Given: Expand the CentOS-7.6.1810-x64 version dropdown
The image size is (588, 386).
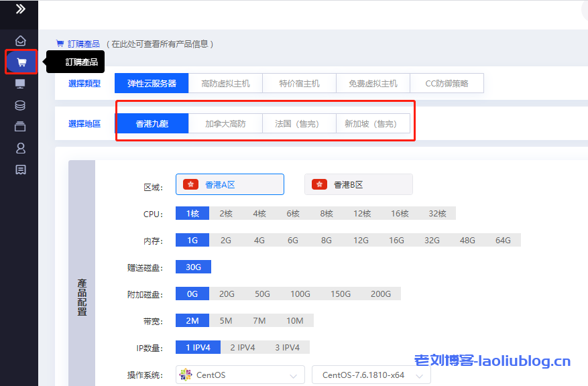Looking at the screenshot, I should point(371,375).
